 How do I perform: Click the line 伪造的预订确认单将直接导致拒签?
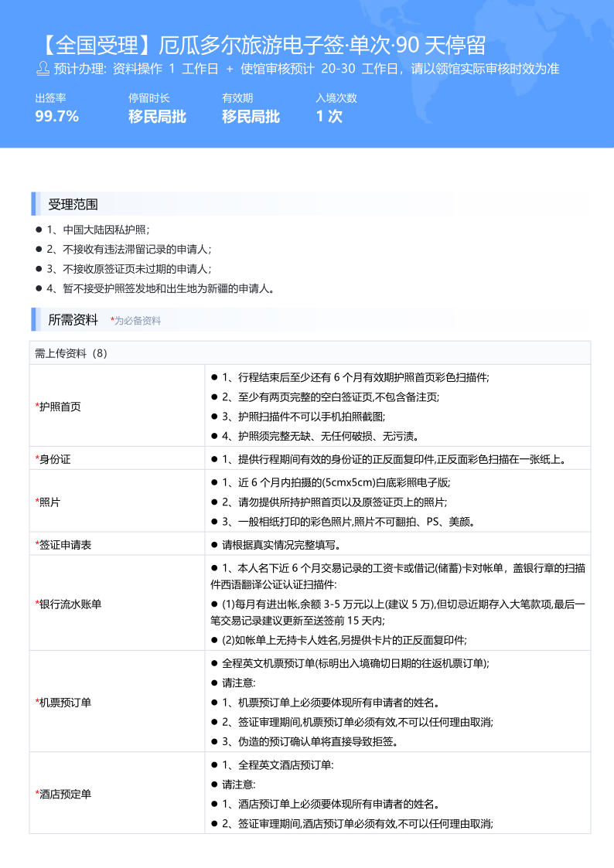coord(310,742)
